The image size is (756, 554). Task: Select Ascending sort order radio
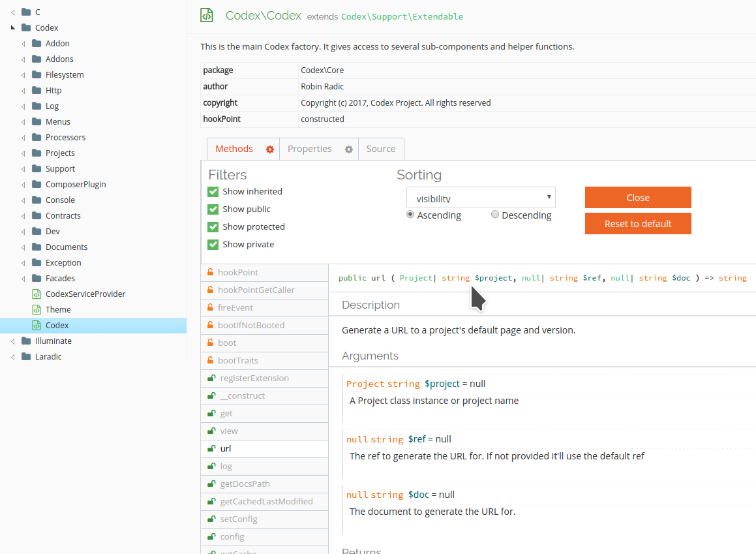tap(410, 214)
